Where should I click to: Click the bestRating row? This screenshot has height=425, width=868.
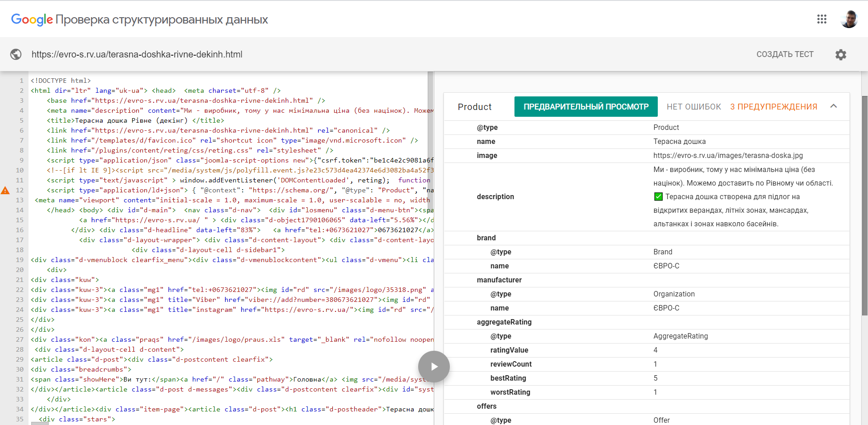tap(646, 378)
